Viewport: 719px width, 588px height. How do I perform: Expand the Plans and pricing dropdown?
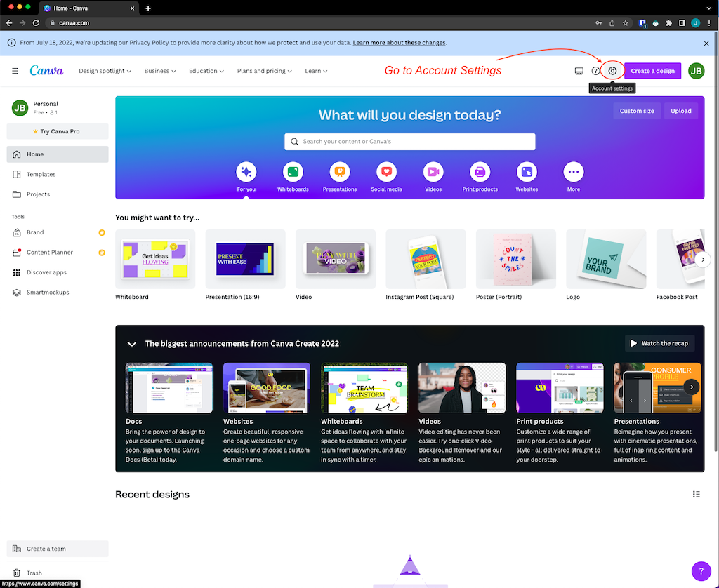[x=265, y=71]
